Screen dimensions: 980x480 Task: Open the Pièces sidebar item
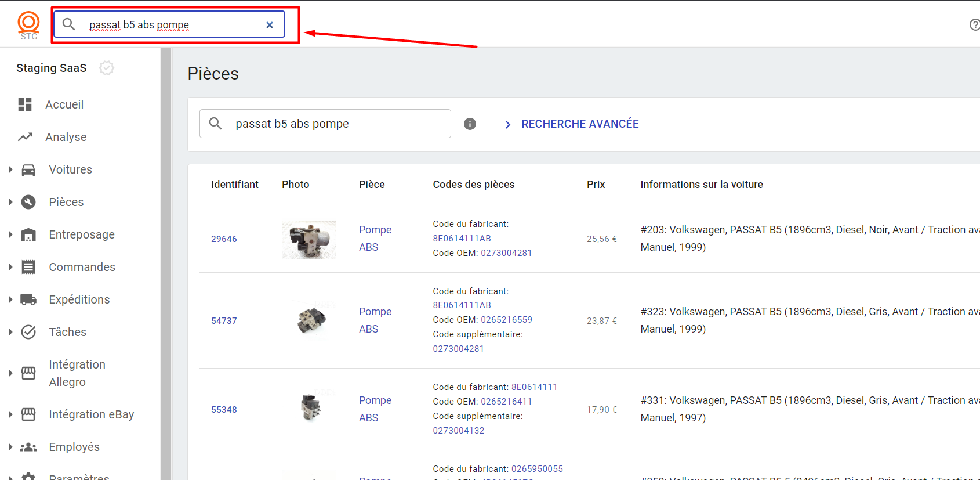pyautogui.click(x=66, y=202)
